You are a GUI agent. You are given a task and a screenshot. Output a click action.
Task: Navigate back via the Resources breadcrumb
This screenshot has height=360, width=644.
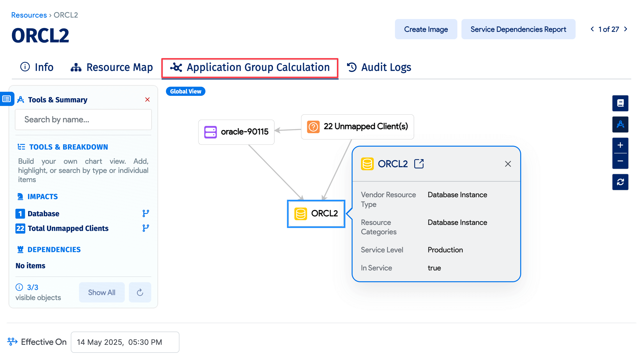(29, 15)
